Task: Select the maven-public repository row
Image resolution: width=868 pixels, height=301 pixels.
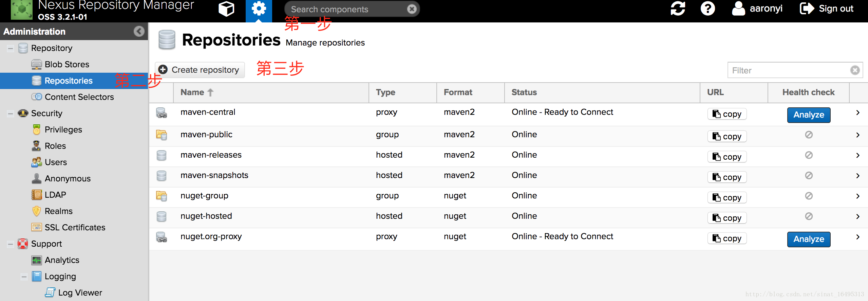Action: click(508, 136)
